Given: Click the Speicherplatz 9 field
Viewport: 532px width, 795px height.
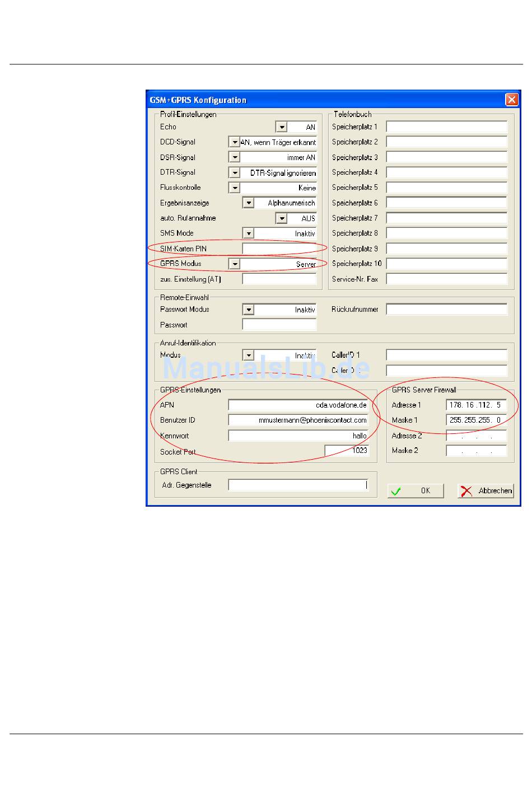Looking at the screenshot, I should 446,249.
